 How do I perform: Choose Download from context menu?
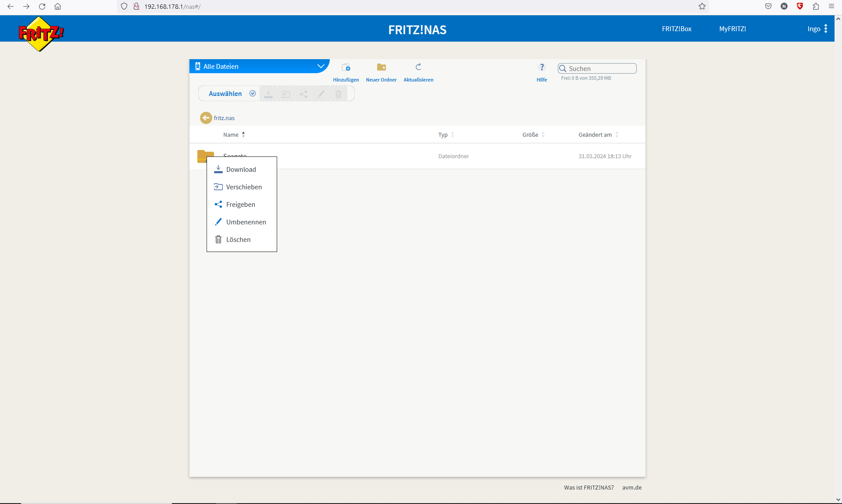tap(241, 170)
